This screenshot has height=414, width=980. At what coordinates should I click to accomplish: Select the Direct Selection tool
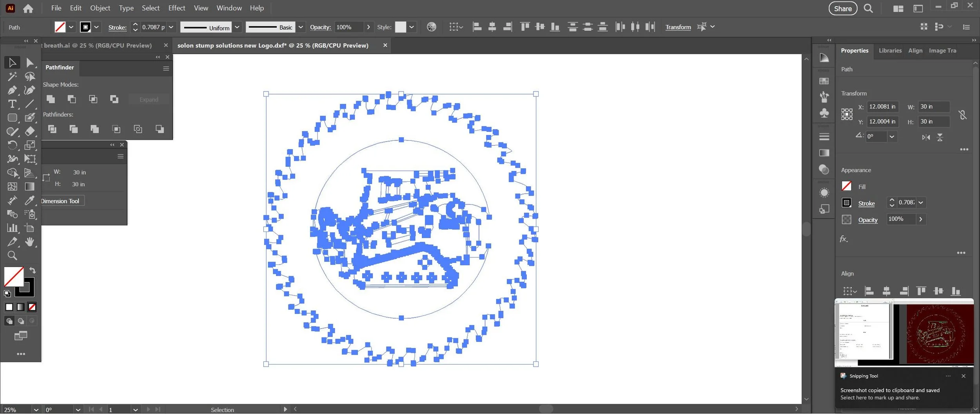[x=30, y=63]
